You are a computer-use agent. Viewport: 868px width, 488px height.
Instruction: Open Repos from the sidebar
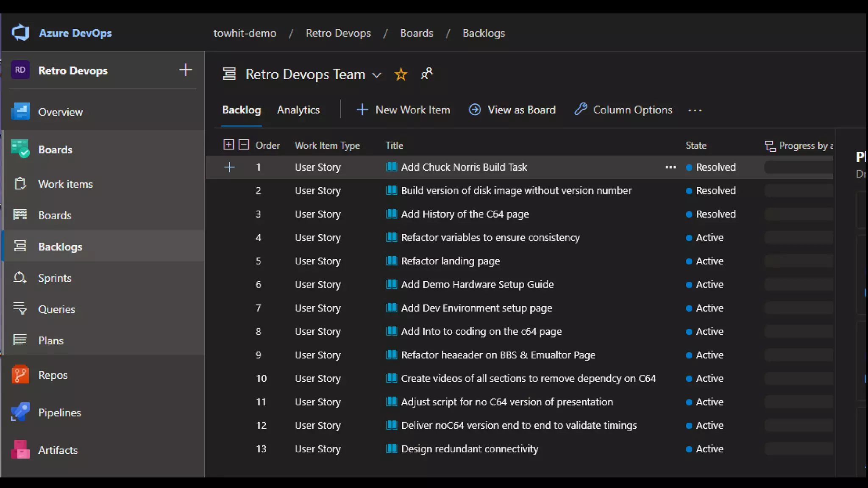tap(53, 375)
